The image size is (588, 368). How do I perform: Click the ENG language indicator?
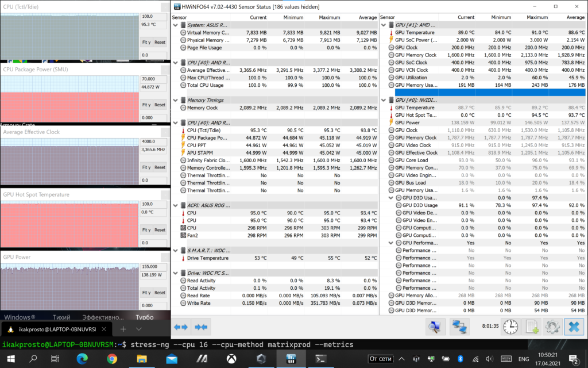(x=524, y=359)
